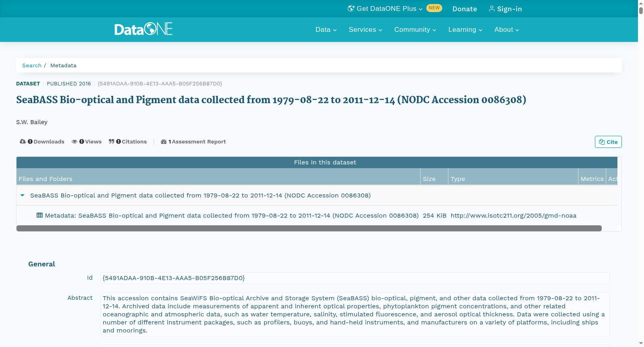Screen dimensions: 644x347
Task: Click the Donate link
Action: click(464, 9)
